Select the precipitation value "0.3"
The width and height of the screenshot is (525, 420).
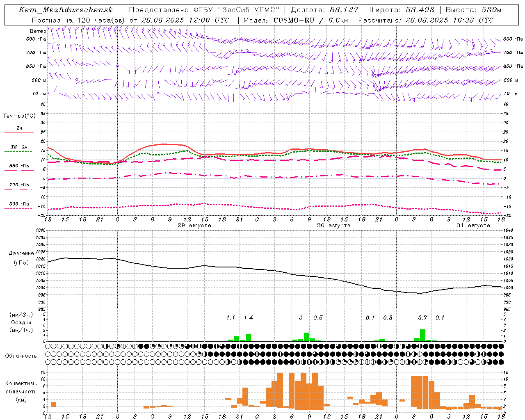(x=388, y=317)
